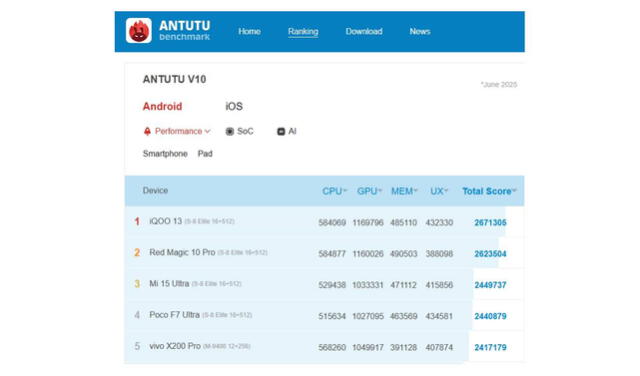
Task: Click vivo X200 Pro MEM score 391128
Action: (403, 347)
